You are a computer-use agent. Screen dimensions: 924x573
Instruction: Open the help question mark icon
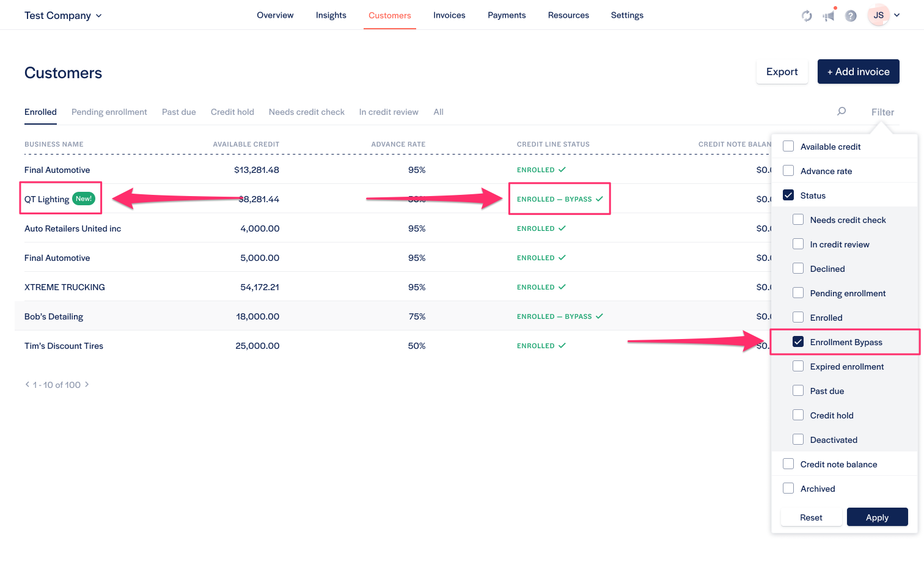click(851, 16)
